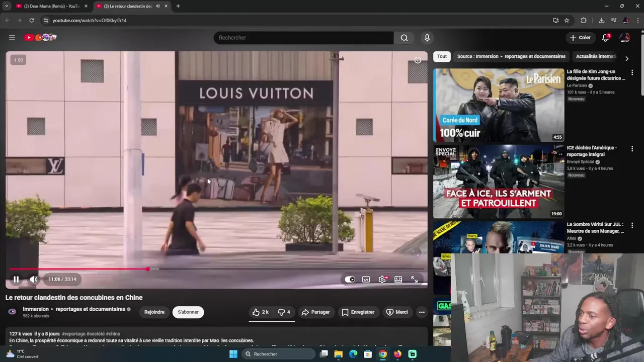The image size is (644, 362).
Task: Open the account avatar menu
Action: coord(625,38)
